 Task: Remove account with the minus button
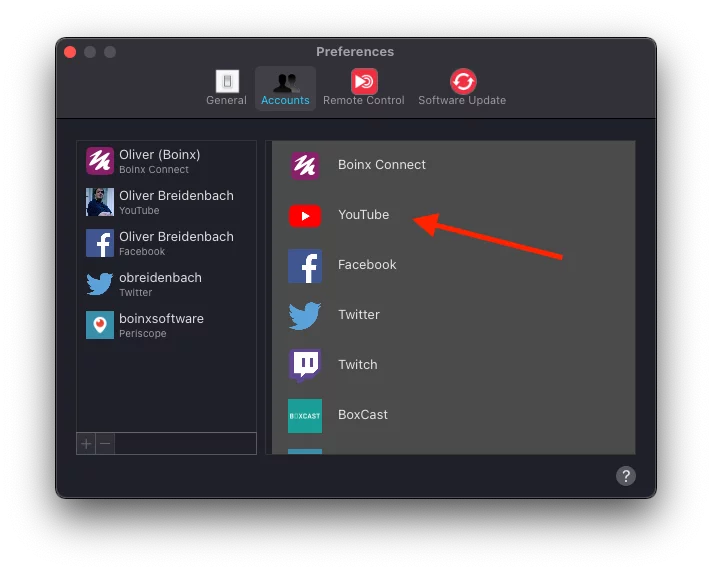[105, 444]
